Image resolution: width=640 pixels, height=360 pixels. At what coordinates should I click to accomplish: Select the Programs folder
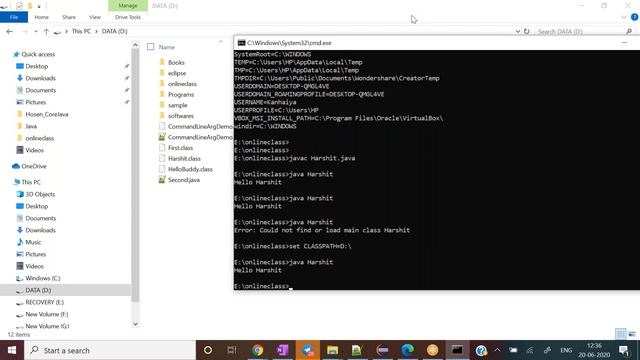point(181,94)
